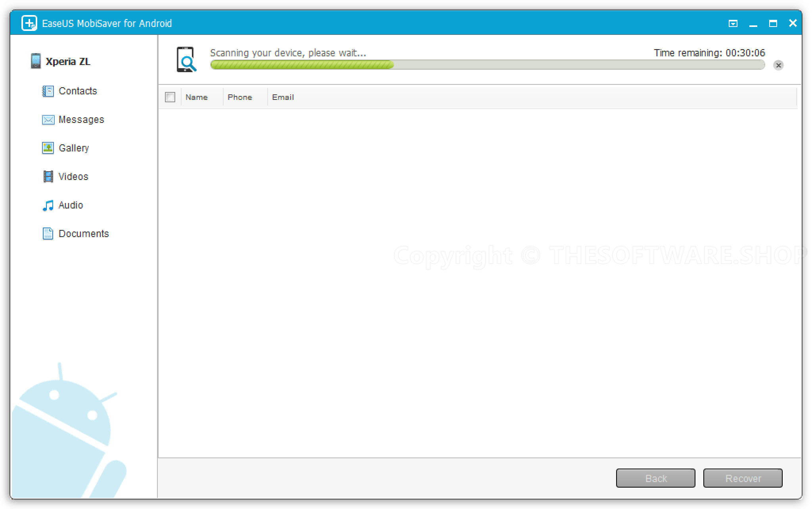Screen dimensions: 812x509
Task: Click the Videos film strip icon
Action: 48,177
